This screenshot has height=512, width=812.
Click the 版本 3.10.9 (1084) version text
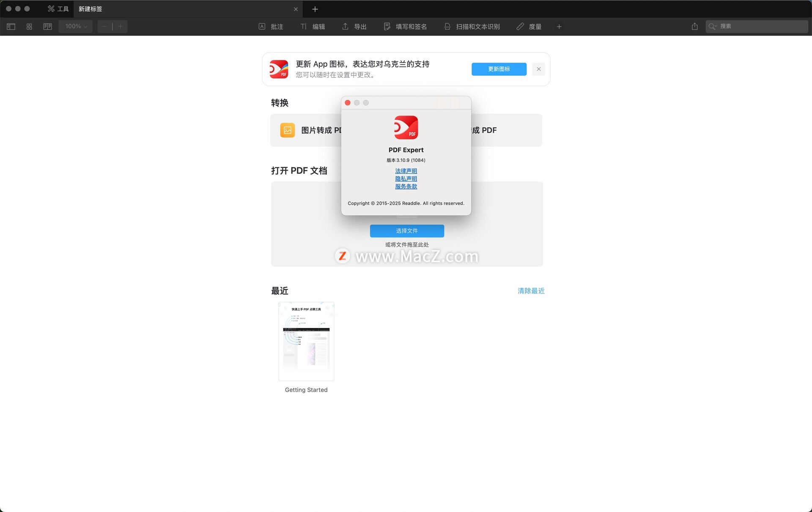tap(406, 160)
